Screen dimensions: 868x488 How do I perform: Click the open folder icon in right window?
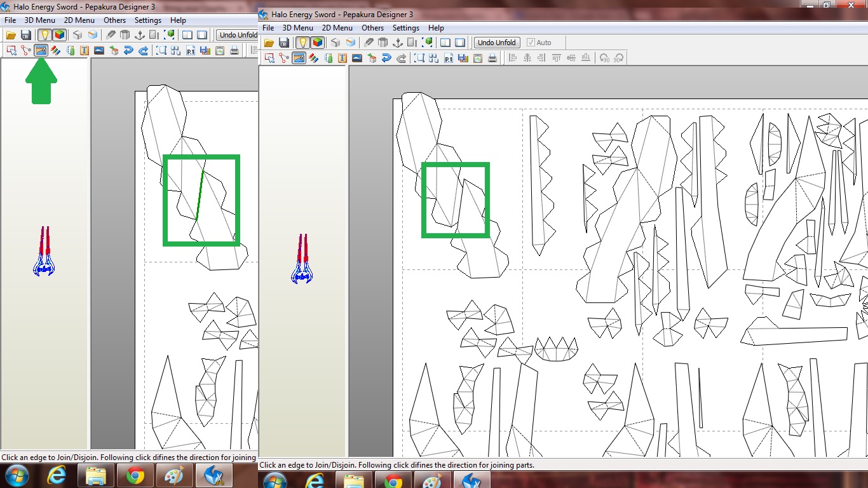pos(269,43)
